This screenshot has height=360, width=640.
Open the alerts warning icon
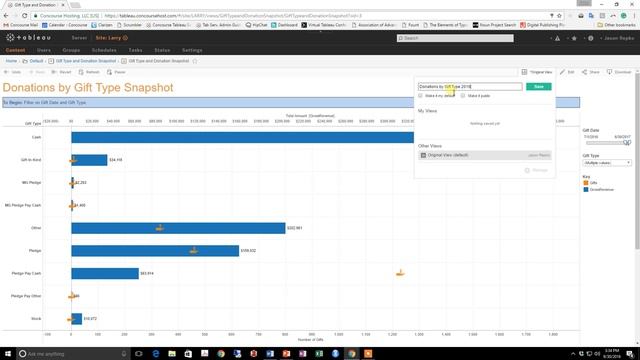557,38
